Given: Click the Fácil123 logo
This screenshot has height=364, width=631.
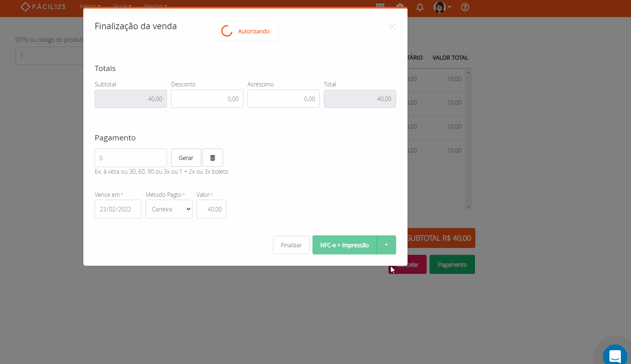Looking at the screenshot, I should pos(43,6).
